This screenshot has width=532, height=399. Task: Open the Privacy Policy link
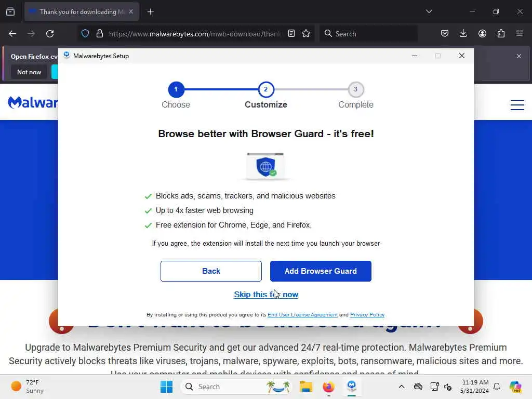(x=367, y=315)
